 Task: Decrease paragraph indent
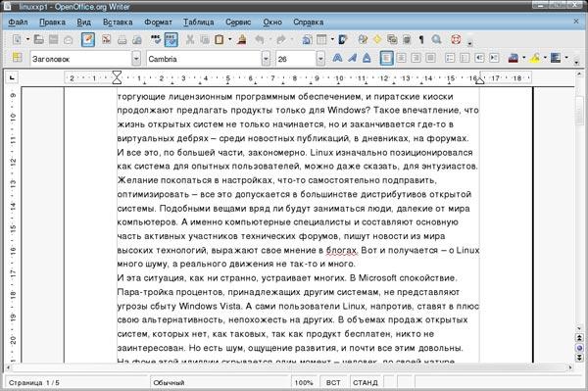point(479,58)
